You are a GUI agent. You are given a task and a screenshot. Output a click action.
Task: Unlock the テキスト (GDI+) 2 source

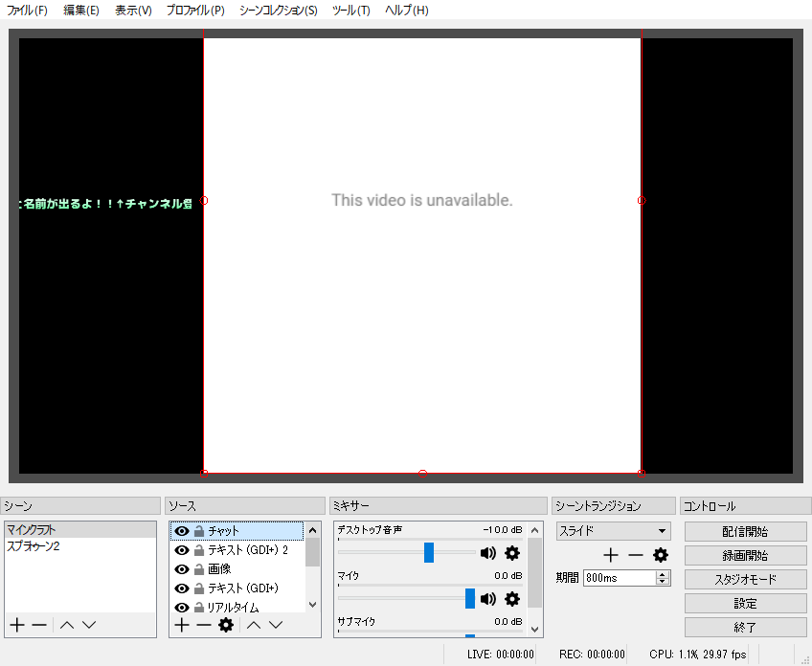(199, 550)
